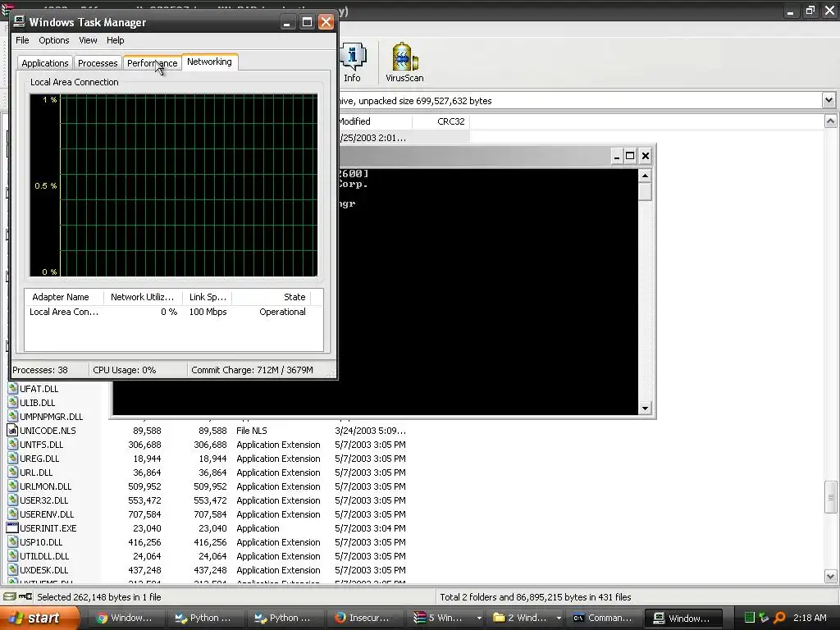The width and height of the screenshot is (840, 630).
Task: Select the ULIB.DLL file icon
Action: [x=13, y=402]
